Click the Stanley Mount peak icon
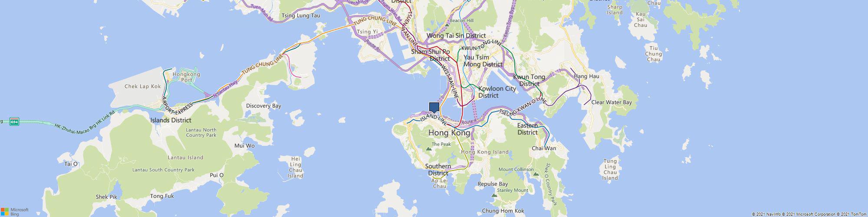This screenshot has width=868, height=217. [494, 196]
